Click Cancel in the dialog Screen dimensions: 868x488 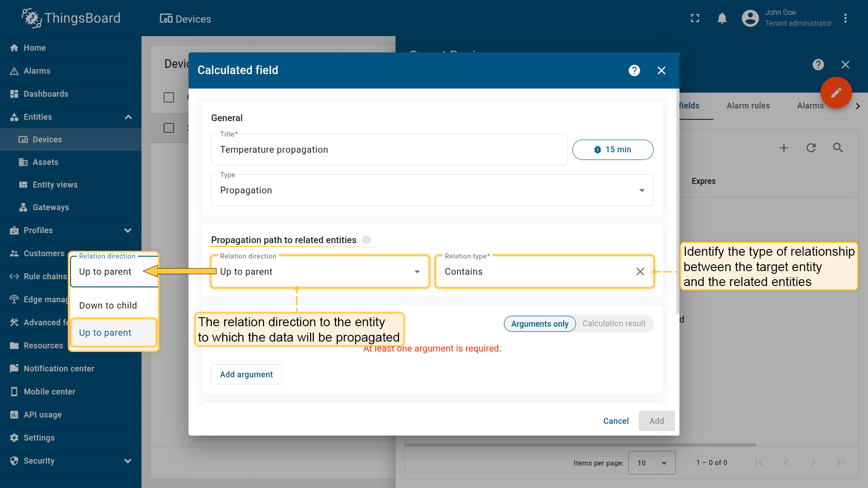pos(616,421)
